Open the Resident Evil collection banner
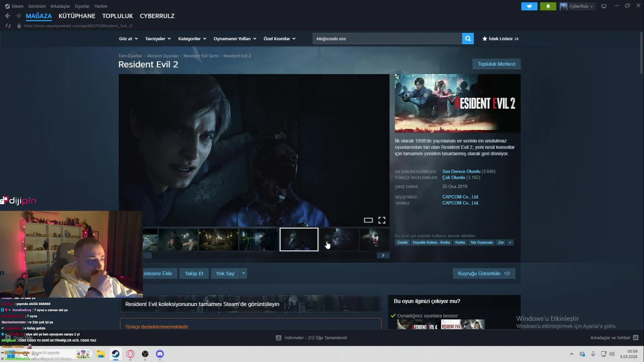This screenshot has height=362, width=644. tap(250, 304)
